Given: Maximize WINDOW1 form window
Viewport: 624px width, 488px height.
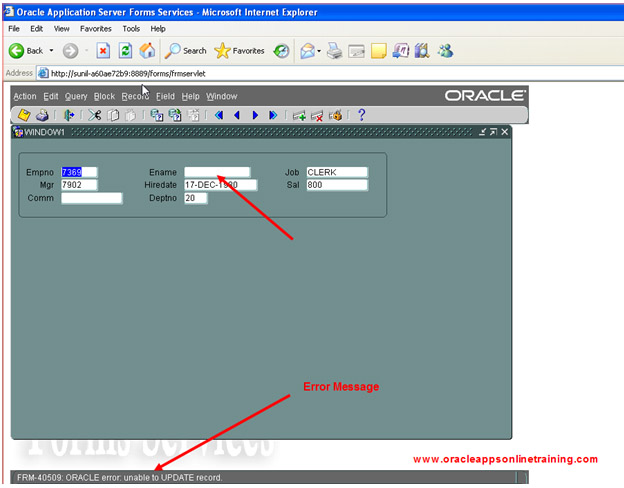Looking at the screenshot, I should tap(493, 132).
